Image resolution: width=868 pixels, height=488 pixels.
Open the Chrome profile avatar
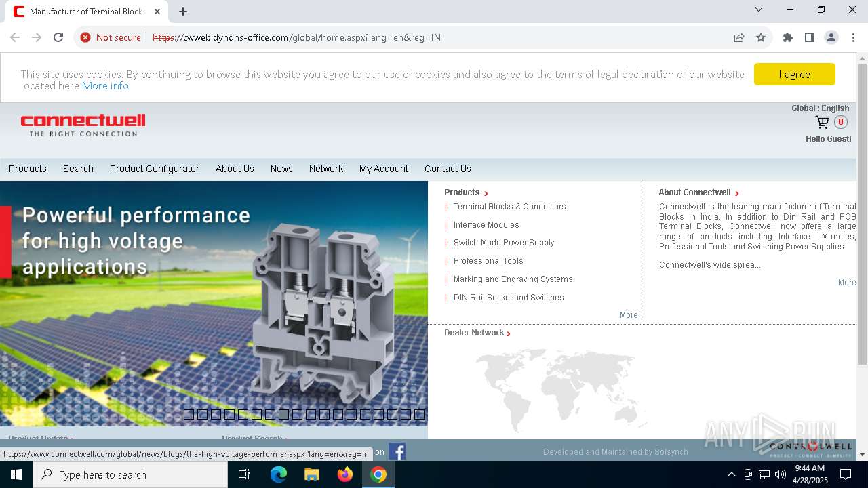831,37
